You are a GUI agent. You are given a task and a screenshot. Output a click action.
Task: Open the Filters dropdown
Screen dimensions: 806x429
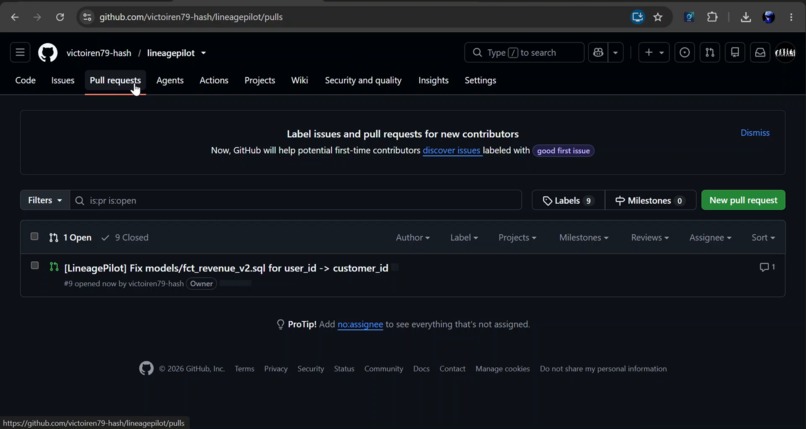(x=45, y=200)
